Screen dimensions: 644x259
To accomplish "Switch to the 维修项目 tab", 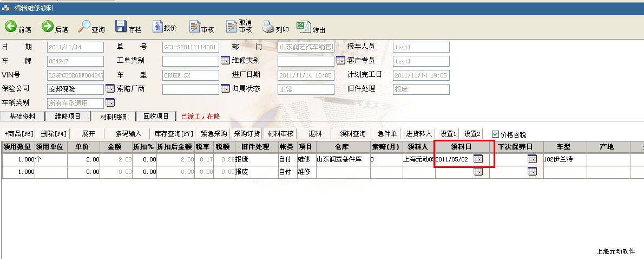I will (68, 116).
